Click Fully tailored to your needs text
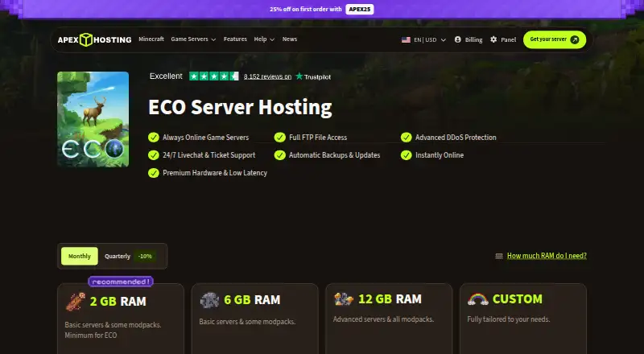The image size is (644, 354). click(509, 319)
